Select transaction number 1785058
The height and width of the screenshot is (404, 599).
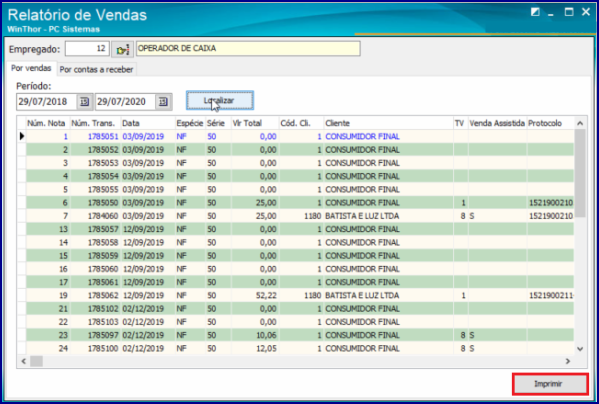click(103, 242)
